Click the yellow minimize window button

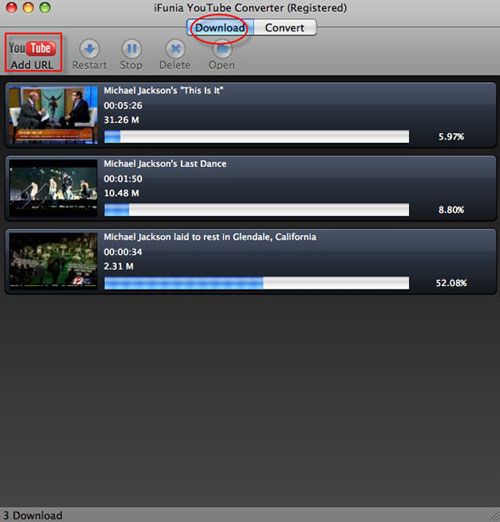pyautogui.click(x=28, y=7)
